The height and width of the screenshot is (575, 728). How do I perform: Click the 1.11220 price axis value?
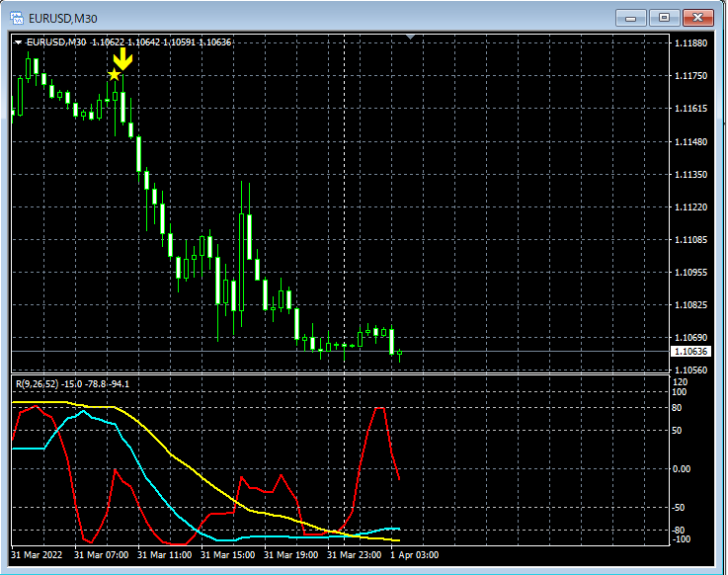690,207
